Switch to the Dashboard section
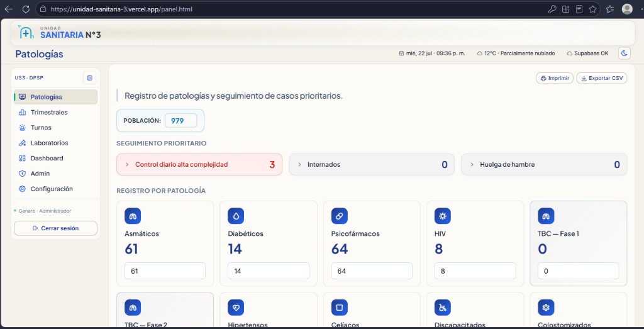Image resolution: width=644 pixels, height=329 pixels. (x=55, y=158)
